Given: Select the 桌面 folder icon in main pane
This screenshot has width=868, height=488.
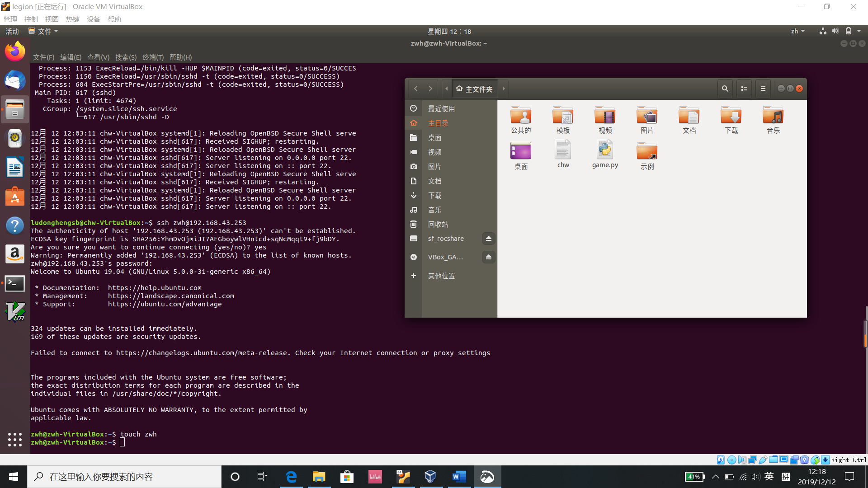Looking at the screenshot, I should coord(521,156).
